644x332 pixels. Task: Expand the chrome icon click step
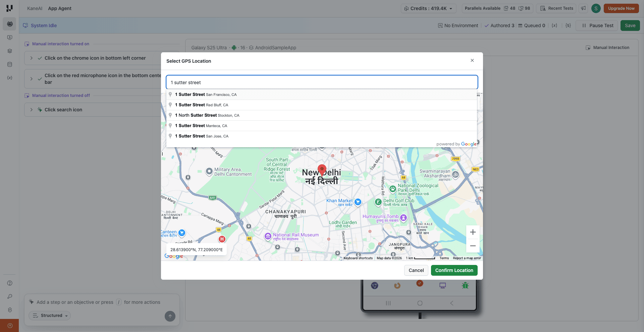31,58
